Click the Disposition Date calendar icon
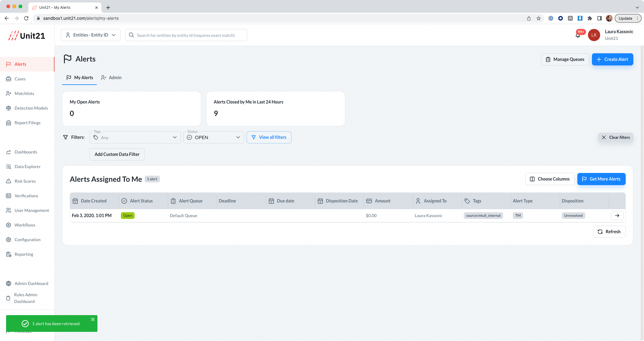This screenshot has height=341, width=644. [320, 201]
